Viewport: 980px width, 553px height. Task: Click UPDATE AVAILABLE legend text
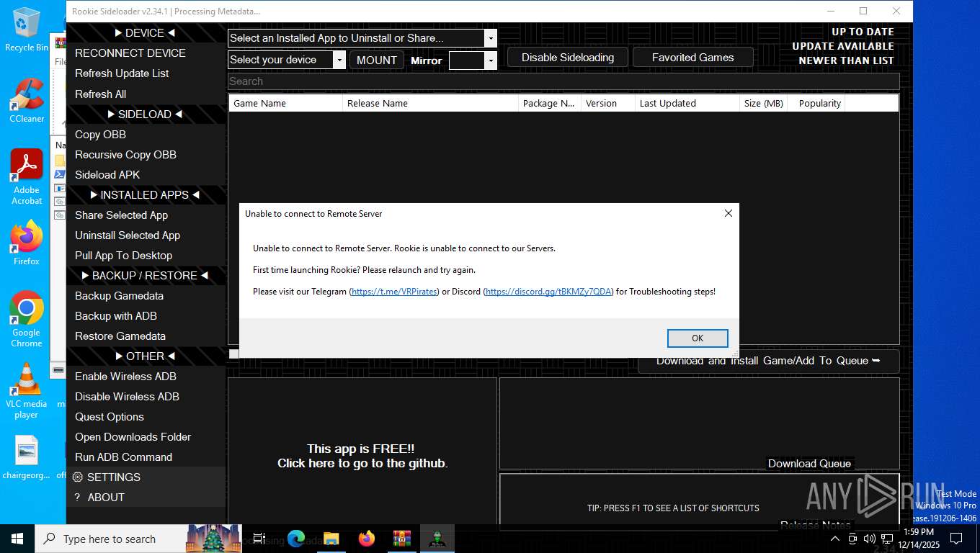[843, 46]
